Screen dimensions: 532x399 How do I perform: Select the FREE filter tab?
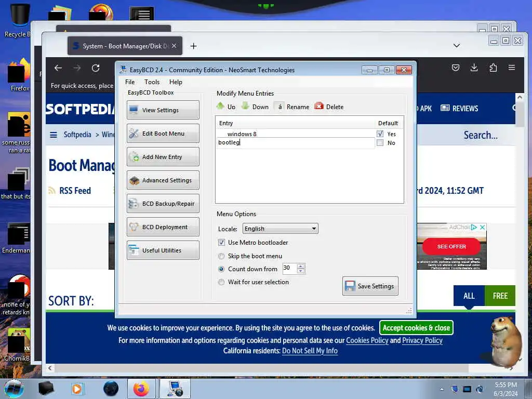click(x=500, y=296)
